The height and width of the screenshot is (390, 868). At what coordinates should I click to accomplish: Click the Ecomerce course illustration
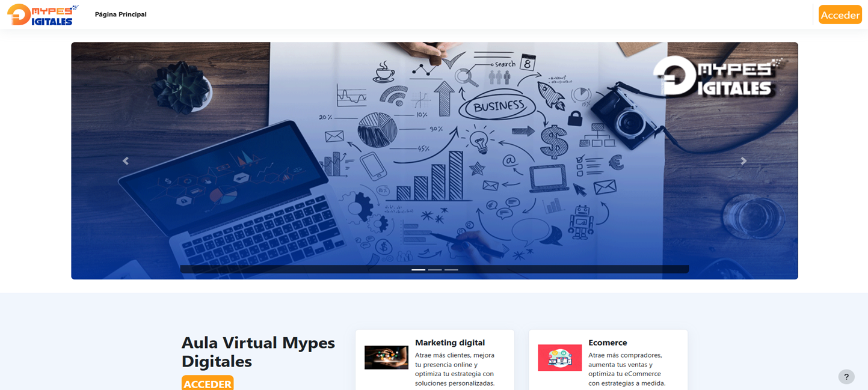[x=559, y=357]
